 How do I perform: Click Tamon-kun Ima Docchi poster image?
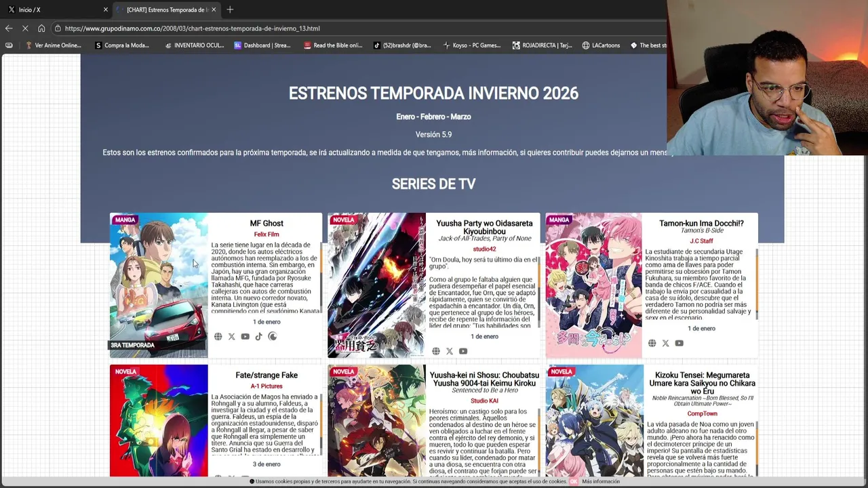[x=594, y=285]
